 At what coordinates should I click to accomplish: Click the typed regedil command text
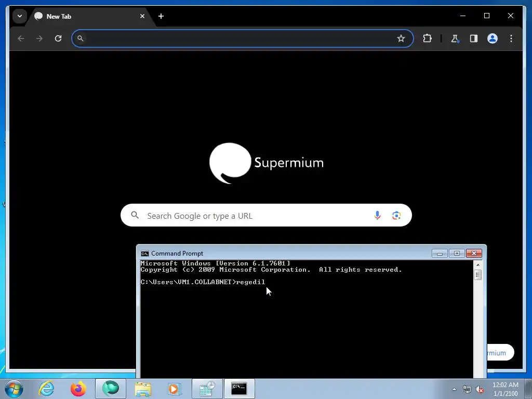tap(251, 282)
